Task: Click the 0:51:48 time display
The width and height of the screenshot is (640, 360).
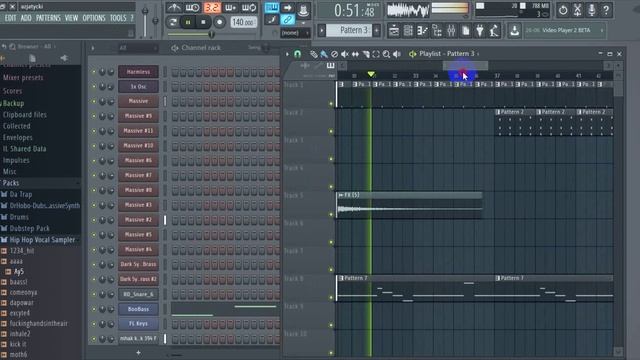Action: 353,11
